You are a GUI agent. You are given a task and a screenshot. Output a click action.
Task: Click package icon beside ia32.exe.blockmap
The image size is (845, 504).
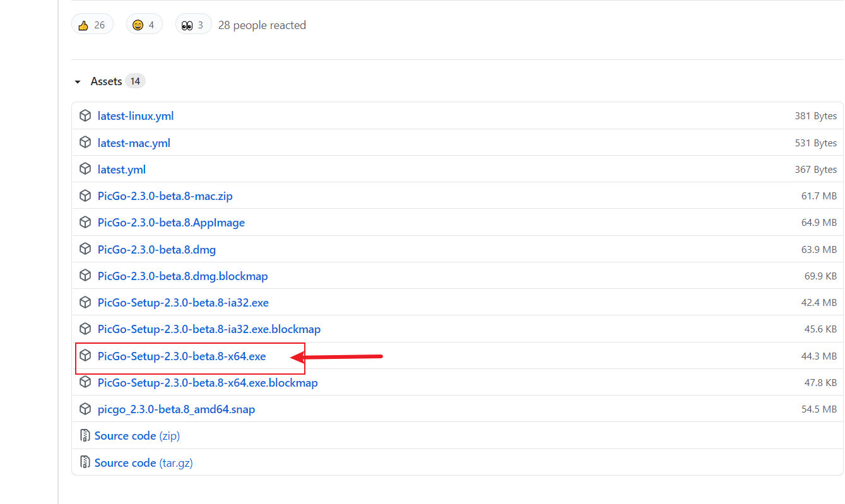[x=85, y=329]
